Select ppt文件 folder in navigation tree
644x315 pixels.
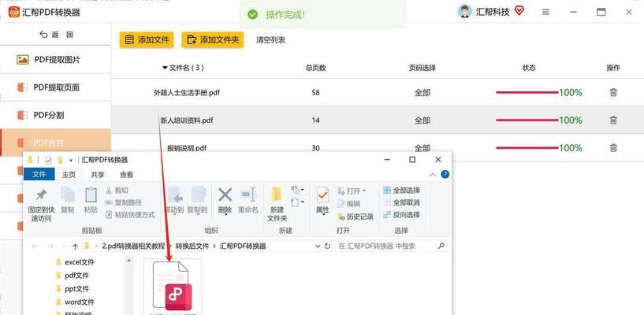coord(73,289)
